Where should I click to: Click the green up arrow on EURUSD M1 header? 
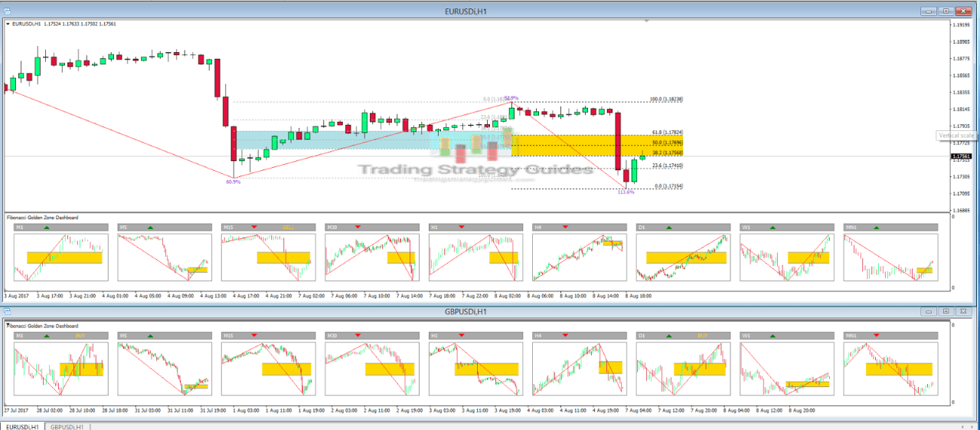[x=47, y=228]
